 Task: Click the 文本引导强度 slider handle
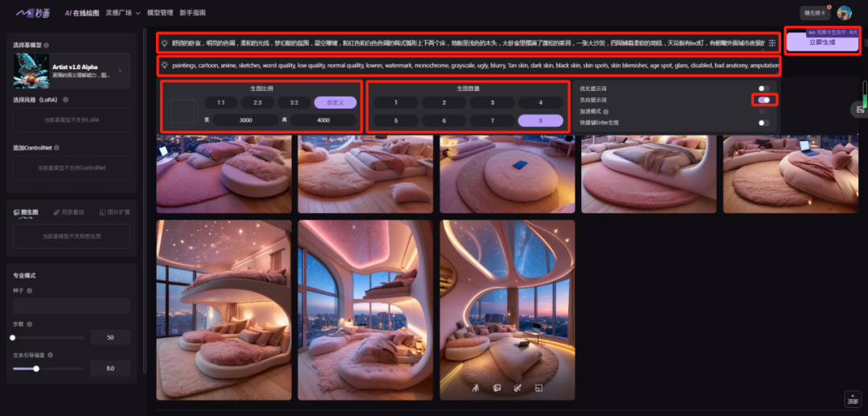tap(36, 369)
